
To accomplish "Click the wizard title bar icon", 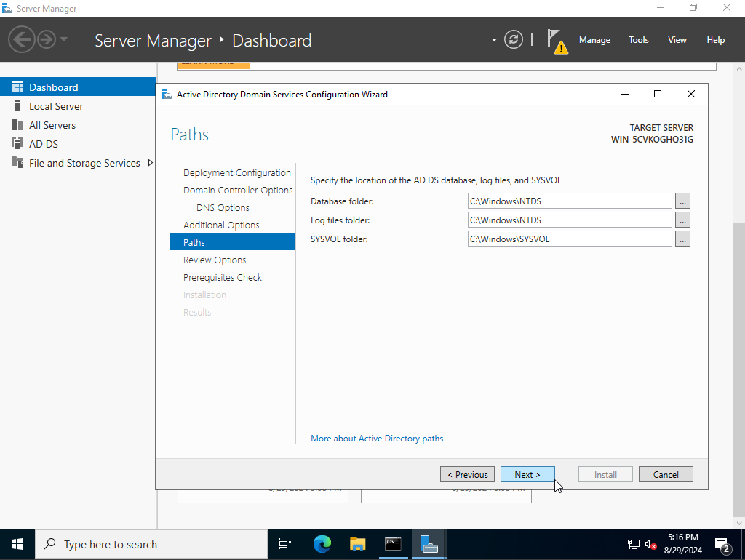I will click(167, 94).
